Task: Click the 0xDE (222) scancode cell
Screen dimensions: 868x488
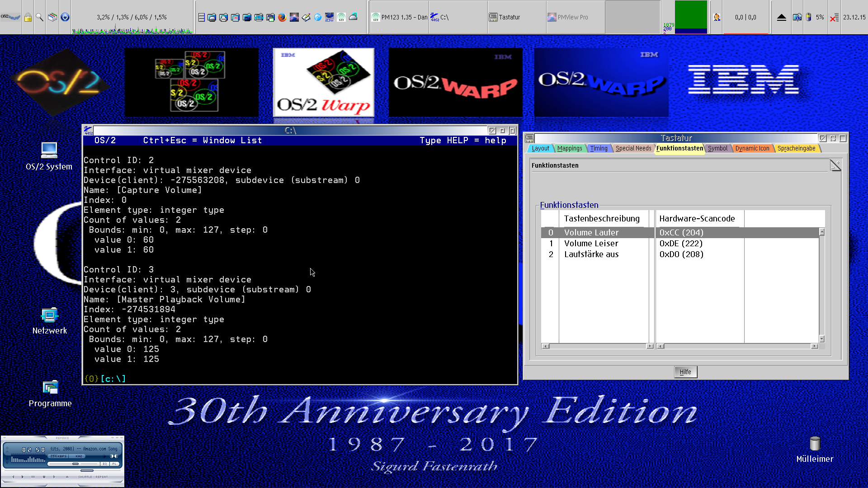Action: [x=681, y=243]
